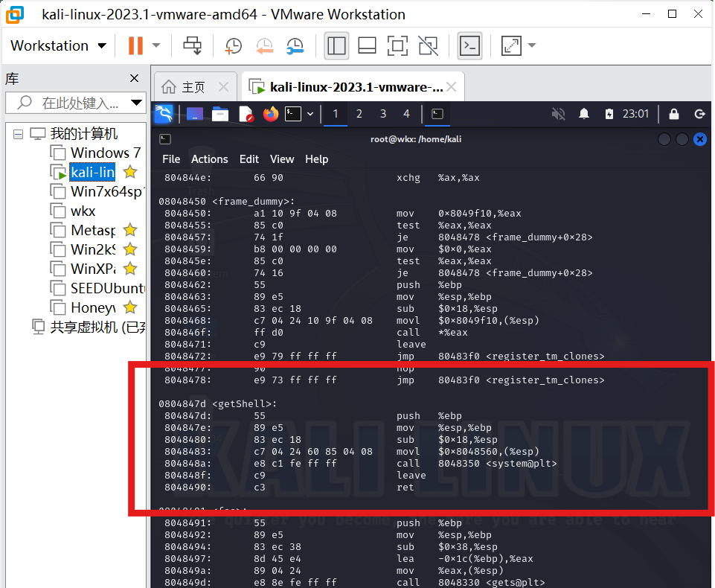The height and width of the screenshot is (588, 715).
Task: Revert VM to previous snapshot
Action: coord(264,45)
